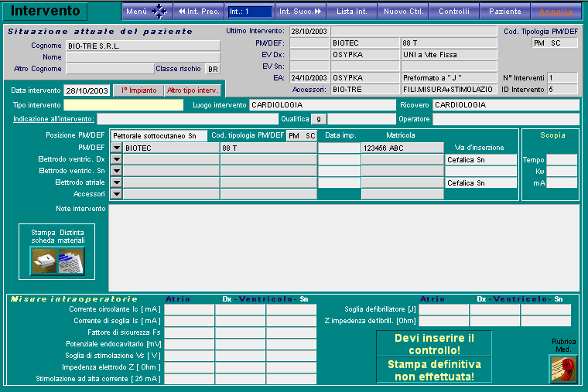The image size is (588, 392).
Task: Click the N° Interventi value field
Action: (562, 78)
